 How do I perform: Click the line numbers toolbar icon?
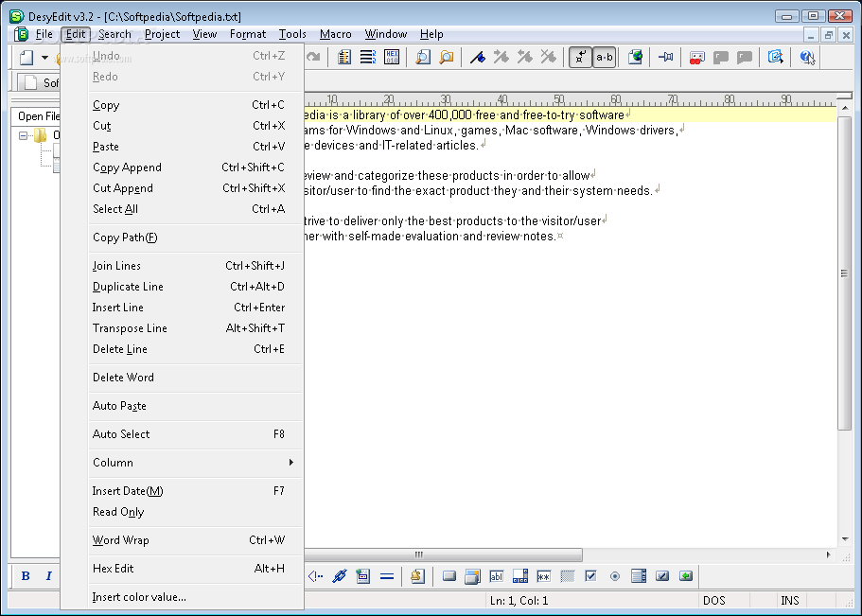[344, 57]
